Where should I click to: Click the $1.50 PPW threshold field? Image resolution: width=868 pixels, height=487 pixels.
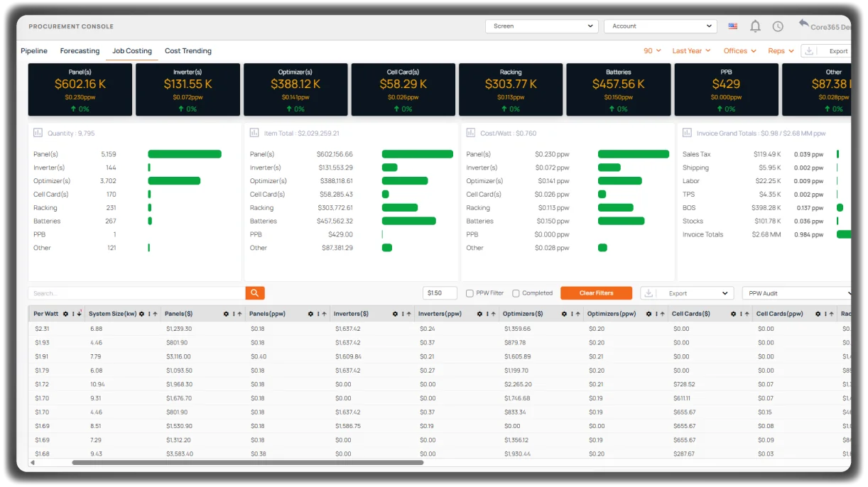point(440,293)
